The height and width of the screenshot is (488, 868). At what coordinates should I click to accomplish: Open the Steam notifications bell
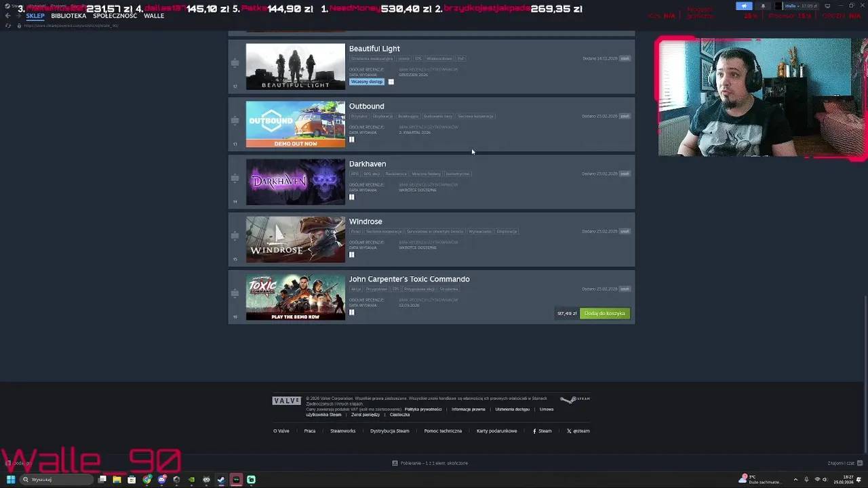[x=763, y=6]
